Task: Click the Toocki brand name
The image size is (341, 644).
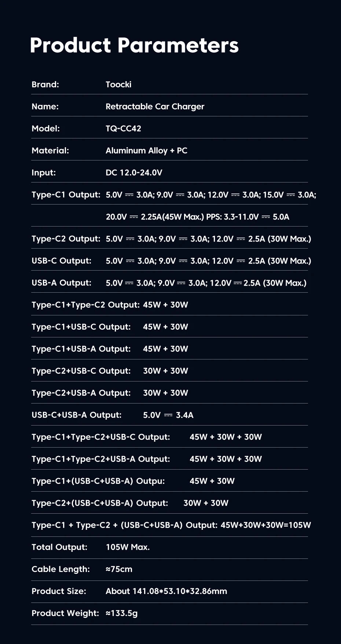Action: tap(118, 84)
